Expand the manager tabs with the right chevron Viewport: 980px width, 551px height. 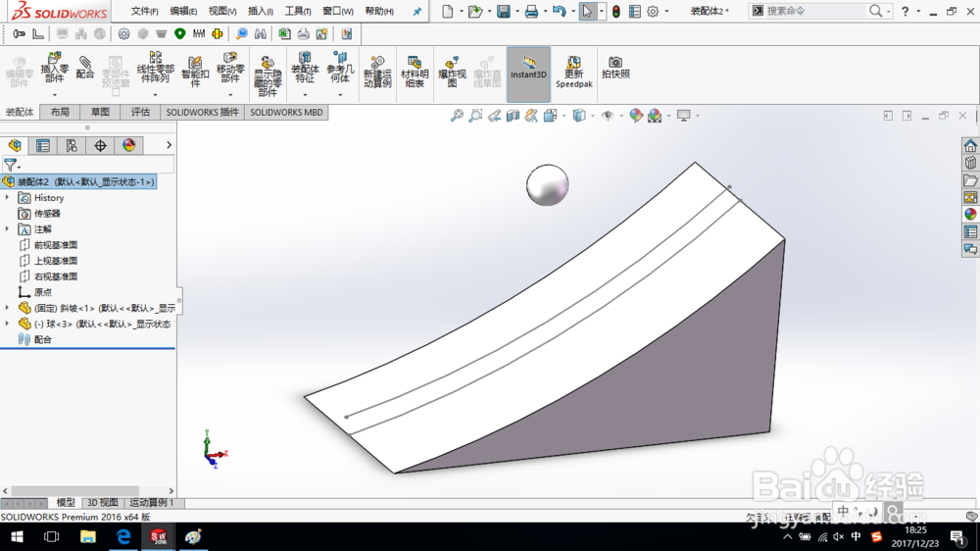point(169,145)
